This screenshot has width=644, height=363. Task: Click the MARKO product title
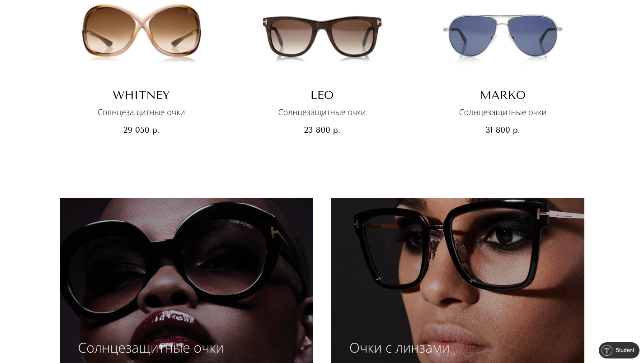503,95
